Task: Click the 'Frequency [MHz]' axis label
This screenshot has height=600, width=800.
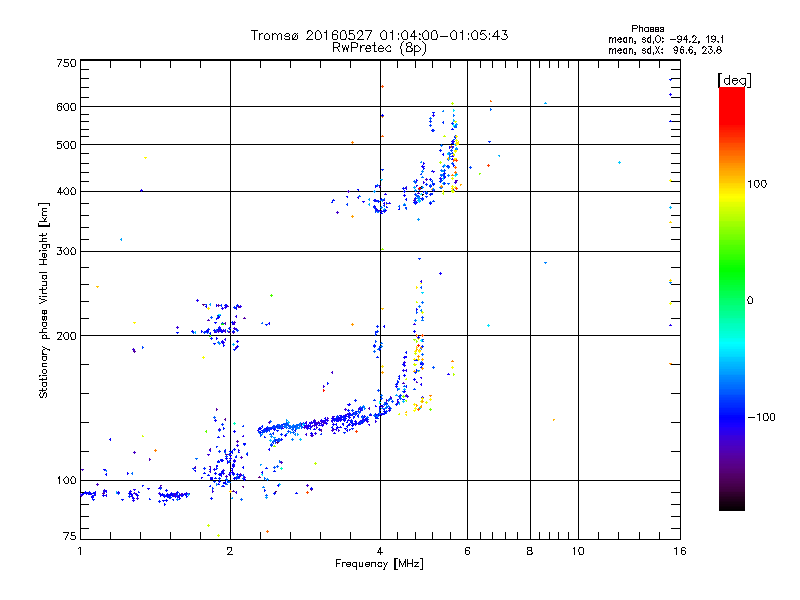Action: pos(379,564)
